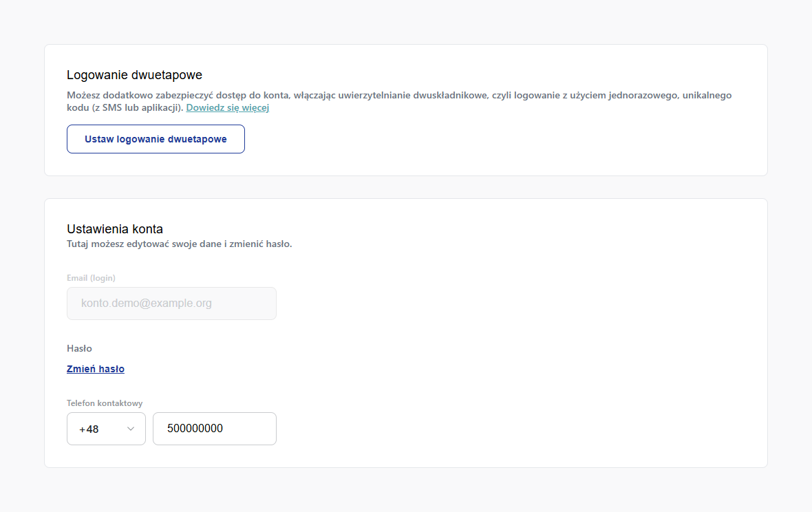Expand the +48 country code dropdown
The image size is (812, 512).
coord(106,429)
